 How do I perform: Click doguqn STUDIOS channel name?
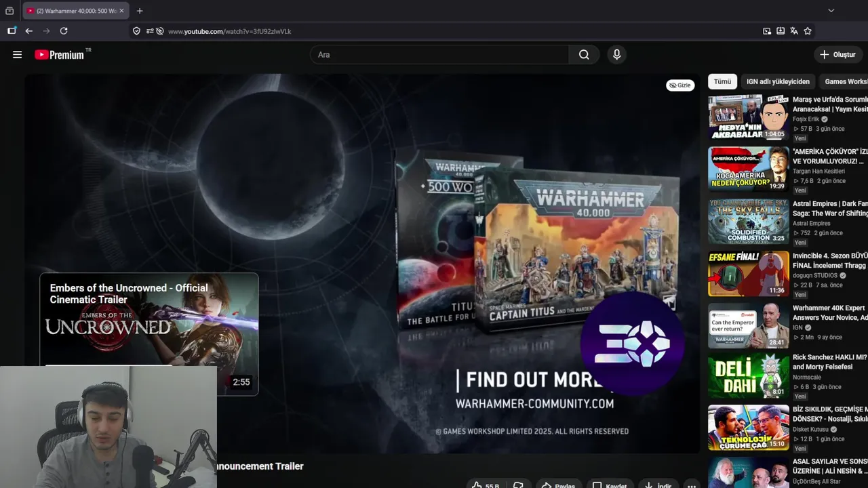click(x=814, y=276)
